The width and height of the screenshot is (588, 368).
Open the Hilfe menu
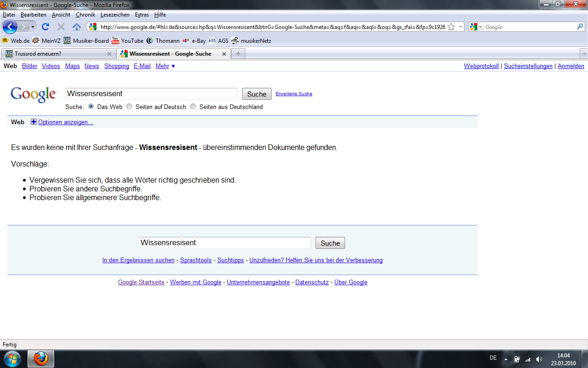click(160, 15)
